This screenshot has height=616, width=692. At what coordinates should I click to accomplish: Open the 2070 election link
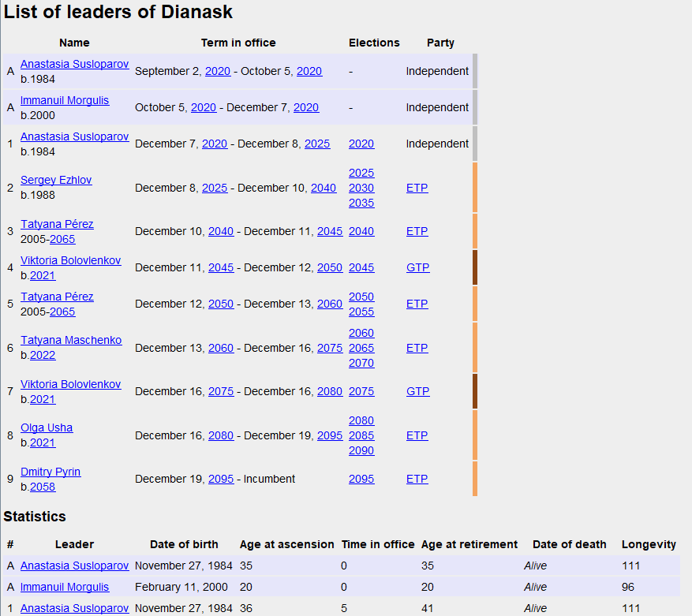pyautogui.click(x=361, y=363)
